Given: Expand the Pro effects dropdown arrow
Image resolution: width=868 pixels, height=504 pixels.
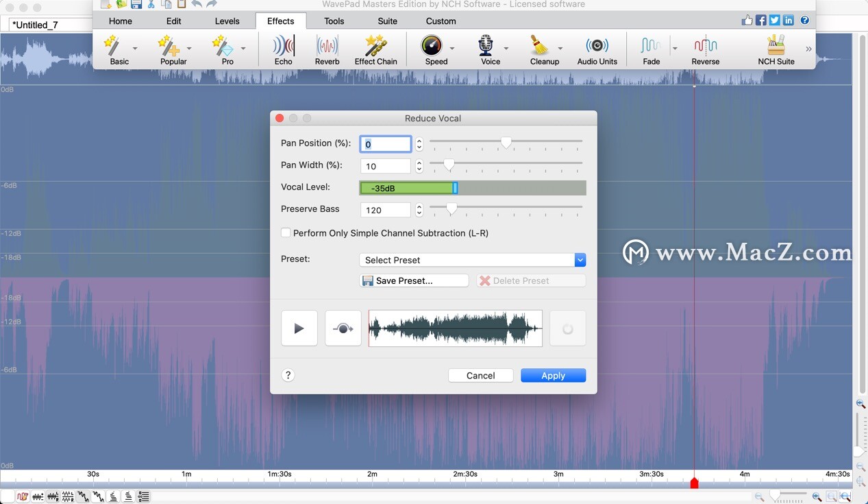Looking at the screenshot, I should pyautogui.click(x=243, y=48).
